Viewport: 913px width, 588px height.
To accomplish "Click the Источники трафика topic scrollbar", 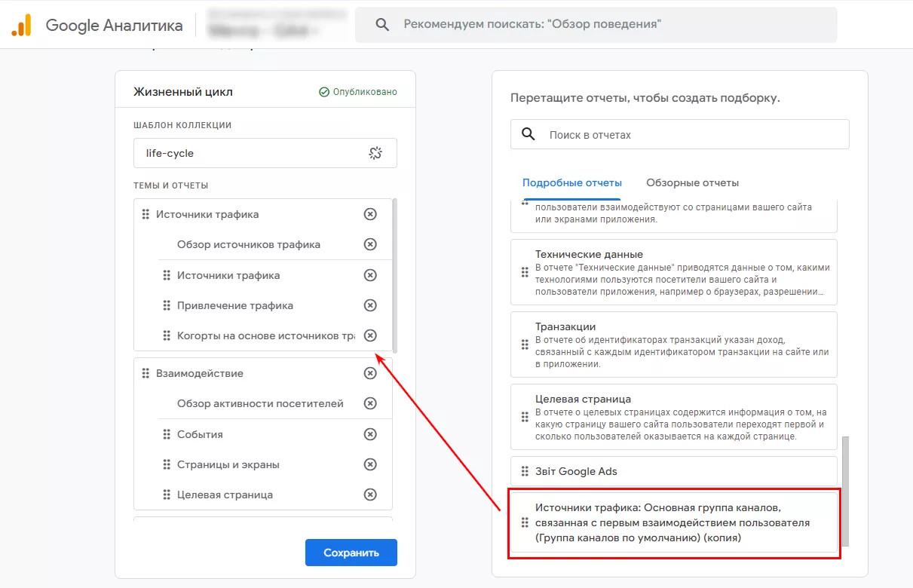I will (x=395, y=275).
